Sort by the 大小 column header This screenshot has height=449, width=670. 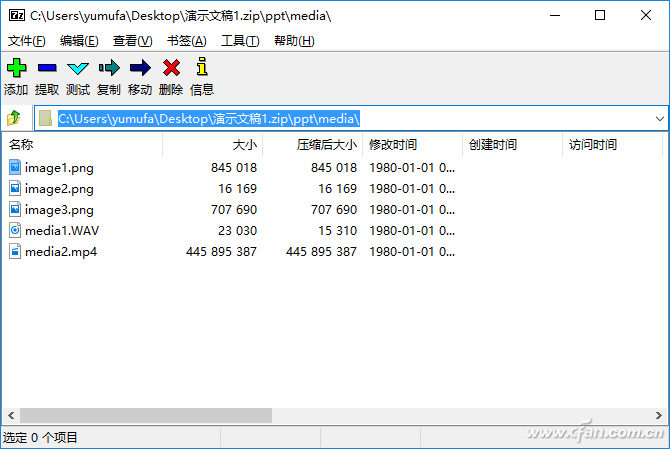(x=212, y=144)
